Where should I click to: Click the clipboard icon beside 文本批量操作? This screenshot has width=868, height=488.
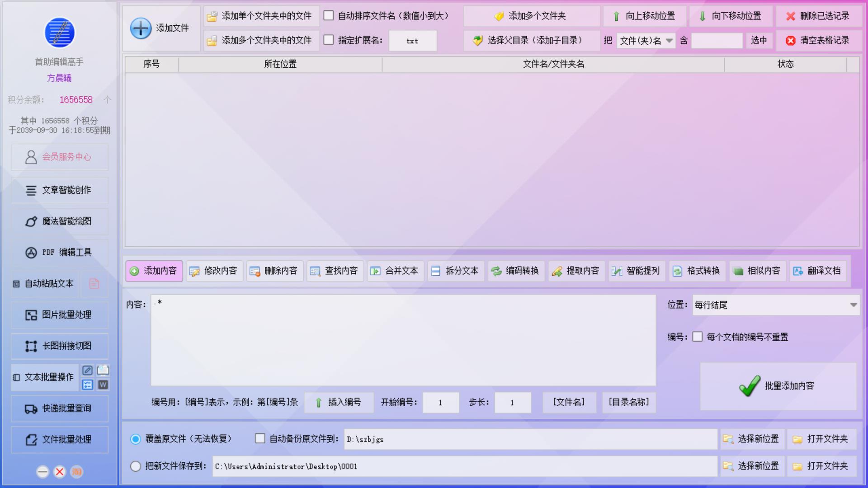(103, 371)
